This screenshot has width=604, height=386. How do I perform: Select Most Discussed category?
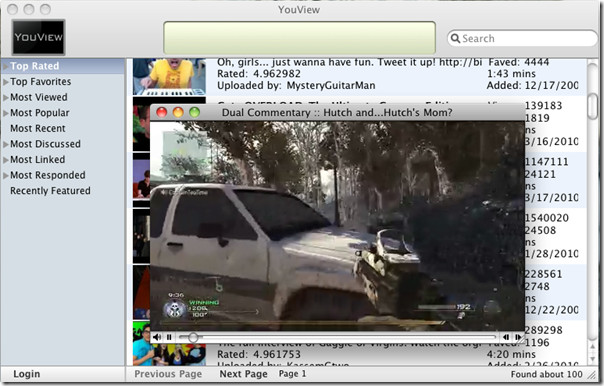[x=45, y=144]
